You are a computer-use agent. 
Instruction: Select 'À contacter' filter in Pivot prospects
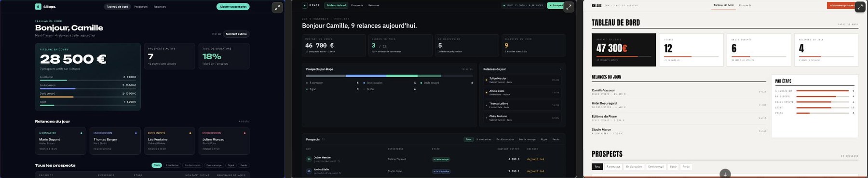(x=484, y=139)
